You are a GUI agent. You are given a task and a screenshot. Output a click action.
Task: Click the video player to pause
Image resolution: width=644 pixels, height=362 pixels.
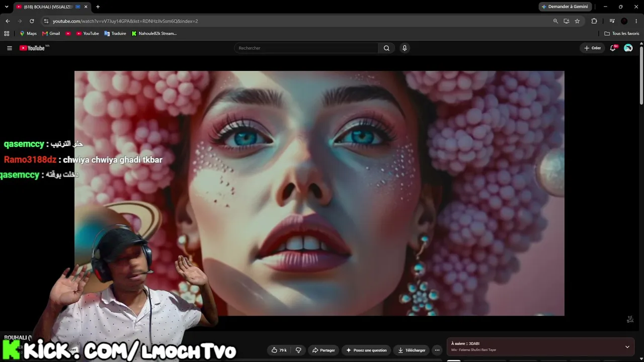click(319, 193)
